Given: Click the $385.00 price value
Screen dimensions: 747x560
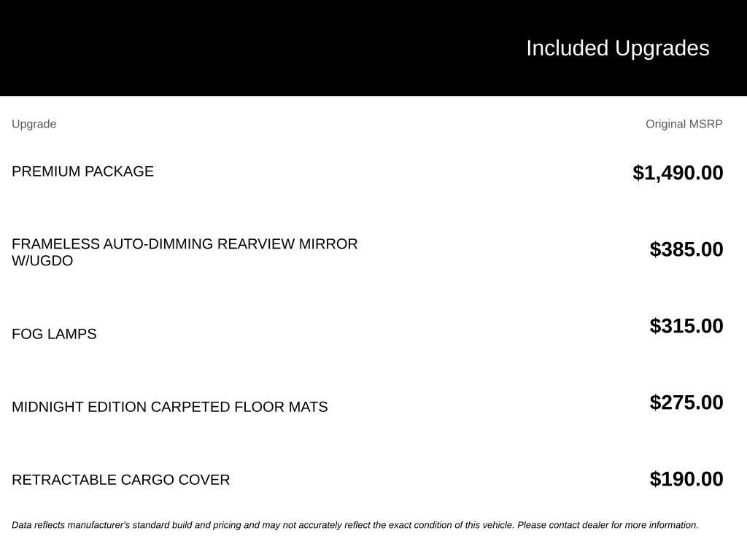Looking at the screenshot, I should (x=686, y=249).
